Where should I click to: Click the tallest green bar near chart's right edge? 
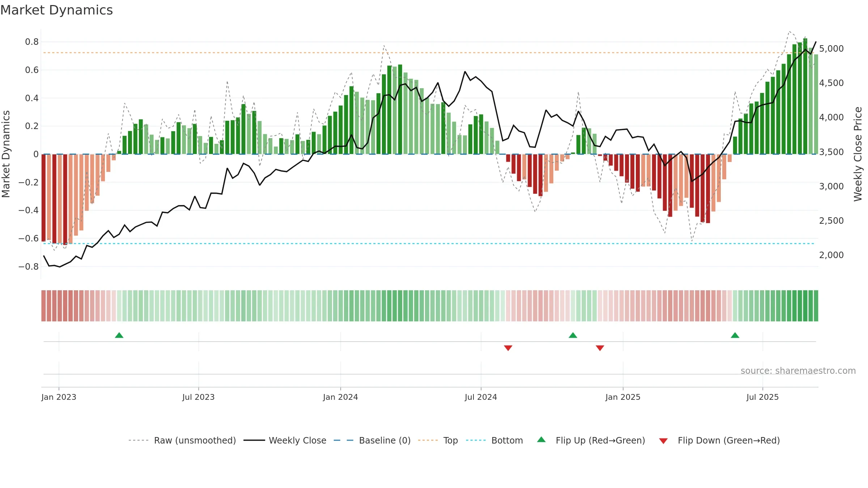click(x=805, y=96)
